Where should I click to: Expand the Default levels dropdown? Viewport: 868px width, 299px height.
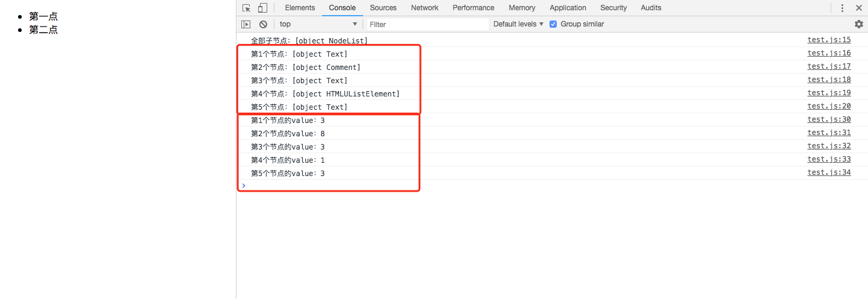(x=518, y=24)
